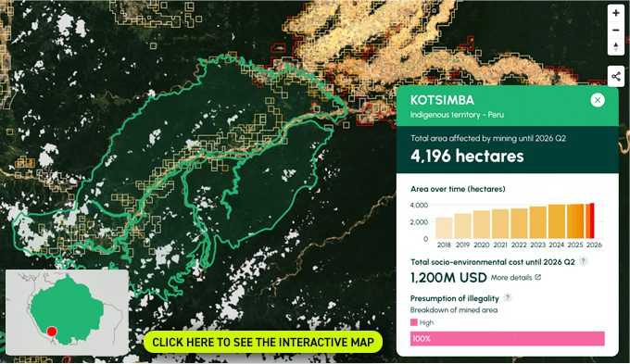Select the red 2026 bar in chart
630x364 pixels.
coord(592,221)
